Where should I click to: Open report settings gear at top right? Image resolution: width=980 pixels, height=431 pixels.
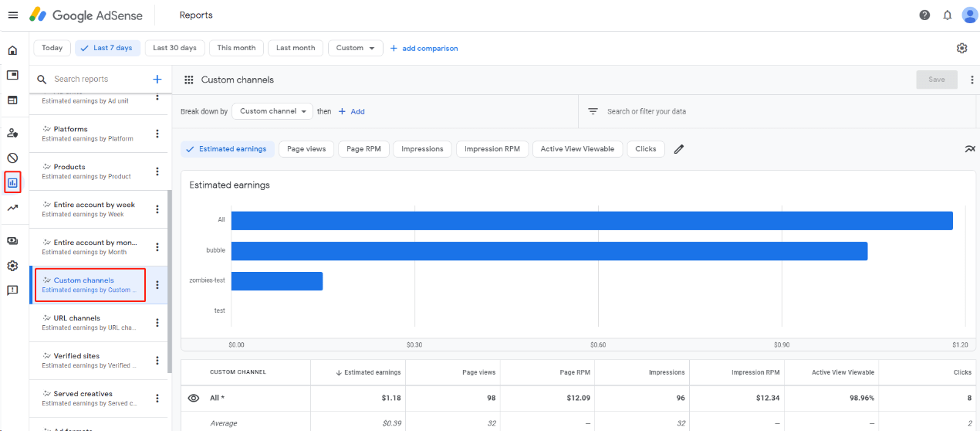pos(961,48)
